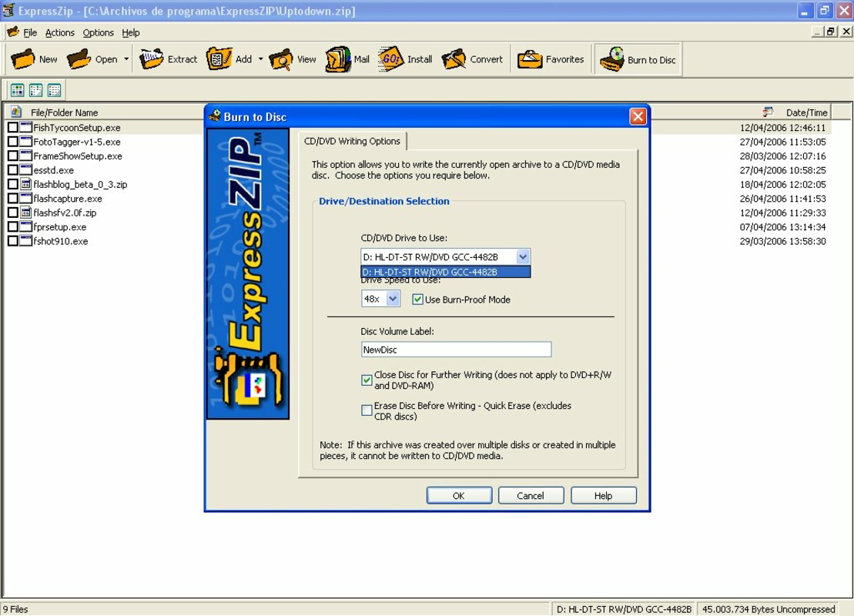Screen dimensions: 854x616
Task: Enable Erase Disc Before Writing
Action: (x=367, y=409)
